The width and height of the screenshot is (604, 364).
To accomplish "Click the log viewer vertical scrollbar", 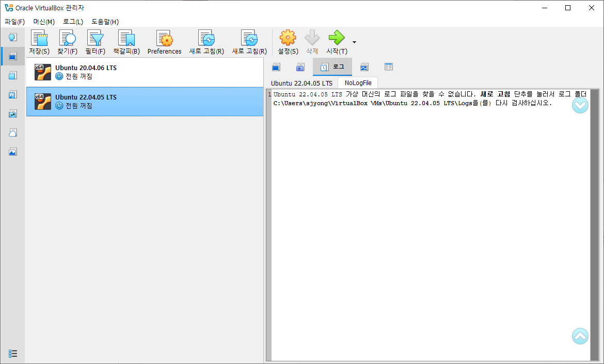I will click(595, 225).
